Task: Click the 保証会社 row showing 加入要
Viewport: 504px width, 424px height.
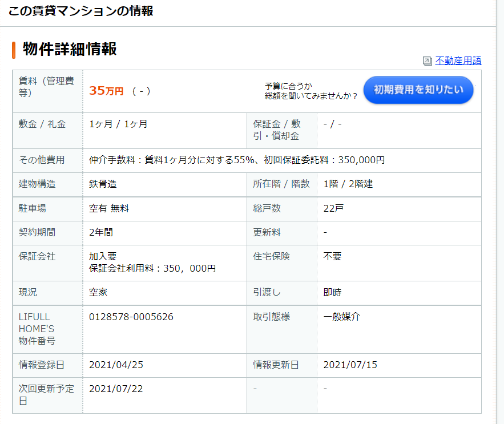Action: coord(103,257)
